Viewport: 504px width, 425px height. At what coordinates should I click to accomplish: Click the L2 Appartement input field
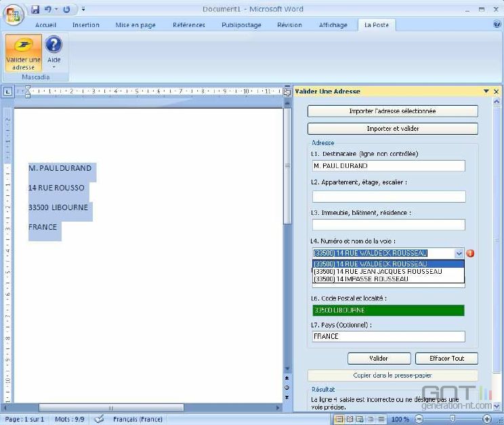(389, 197)
